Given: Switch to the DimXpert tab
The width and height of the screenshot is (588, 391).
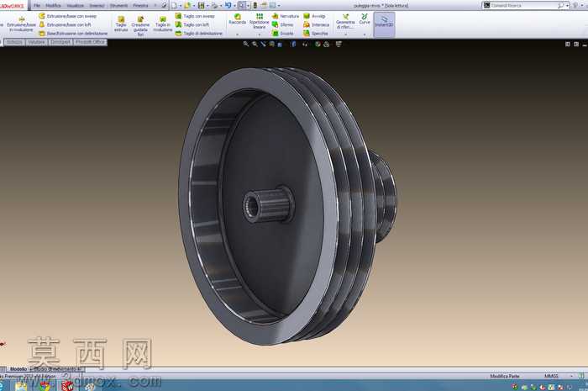Looking at the screenshot, I should click(x=60, y=42).
